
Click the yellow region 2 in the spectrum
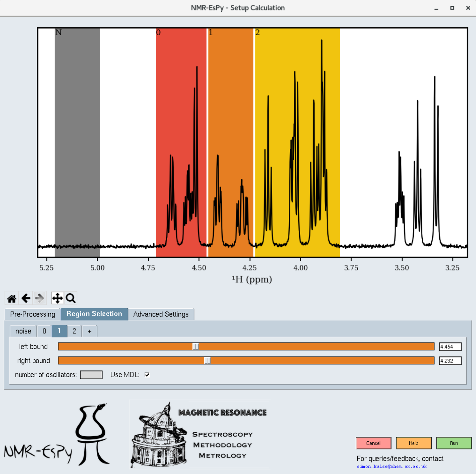coord(297,142)
